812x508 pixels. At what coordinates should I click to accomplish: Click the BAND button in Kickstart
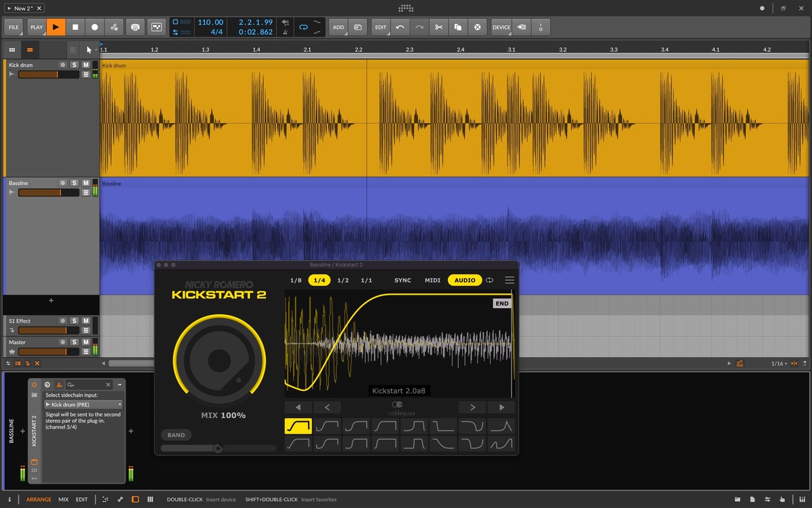coord(176,435)
